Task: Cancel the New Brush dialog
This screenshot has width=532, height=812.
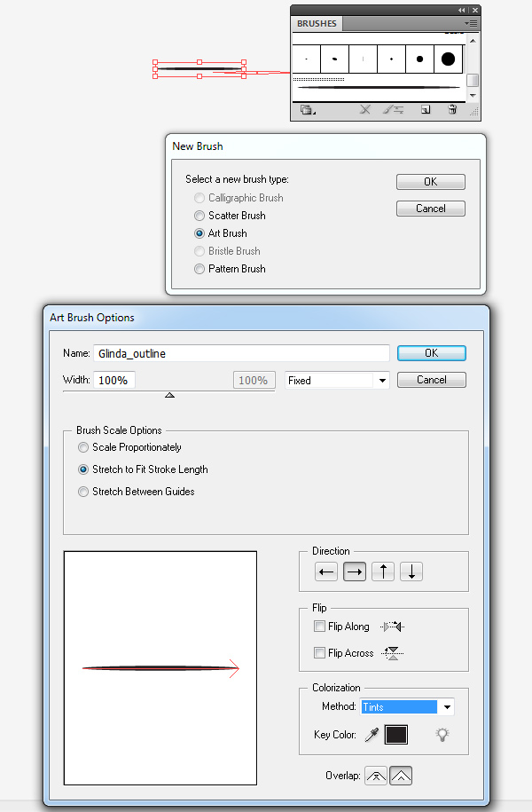Action: point(431,209)
